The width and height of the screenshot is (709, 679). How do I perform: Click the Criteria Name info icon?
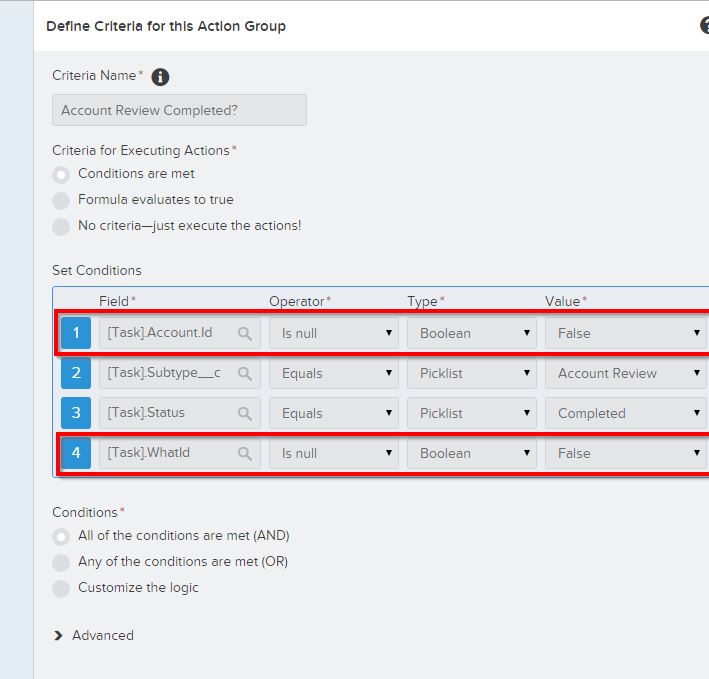[160, 77]
